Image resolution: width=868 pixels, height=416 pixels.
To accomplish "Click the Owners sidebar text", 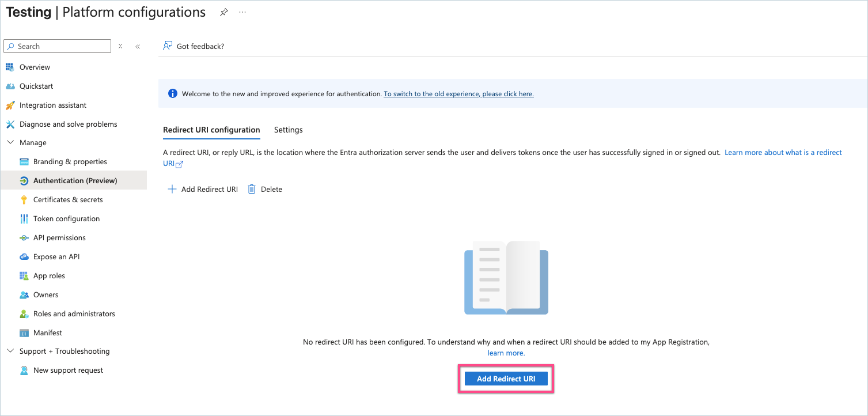I will pos(46,295).
